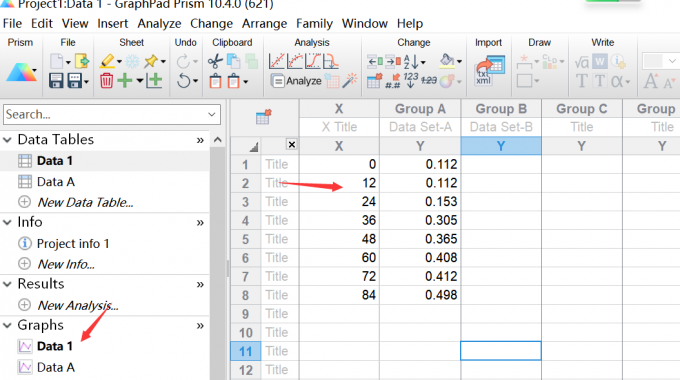Click the open file folder icon

tap(82, 61)
